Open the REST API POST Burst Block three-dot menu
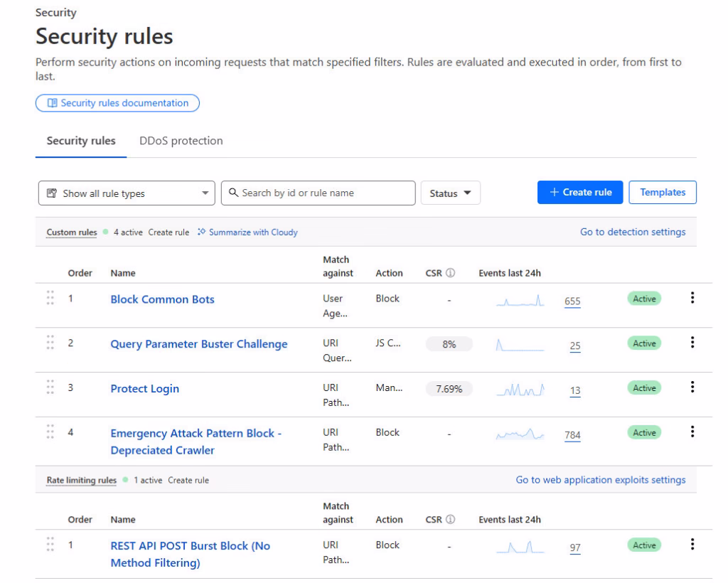The width and height of the screenshot is (728, 583). point(692,544)
